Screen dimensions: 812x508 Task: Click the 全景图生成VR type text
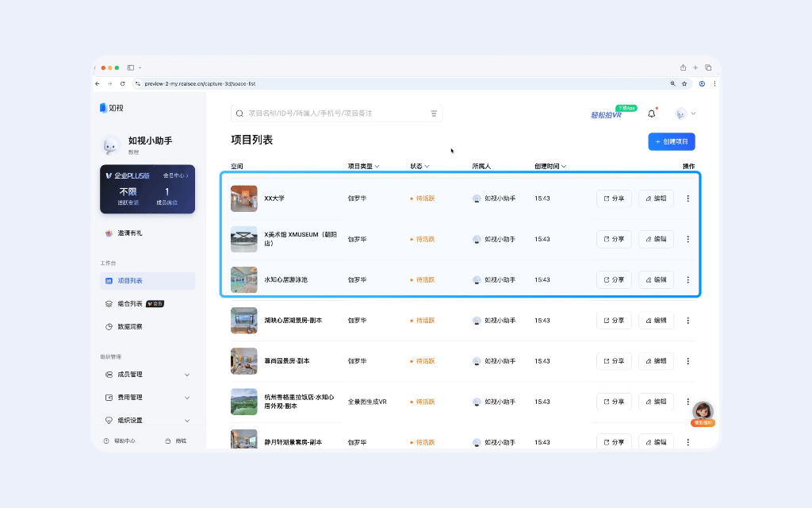pyautogui.click(x=367, y=402)
